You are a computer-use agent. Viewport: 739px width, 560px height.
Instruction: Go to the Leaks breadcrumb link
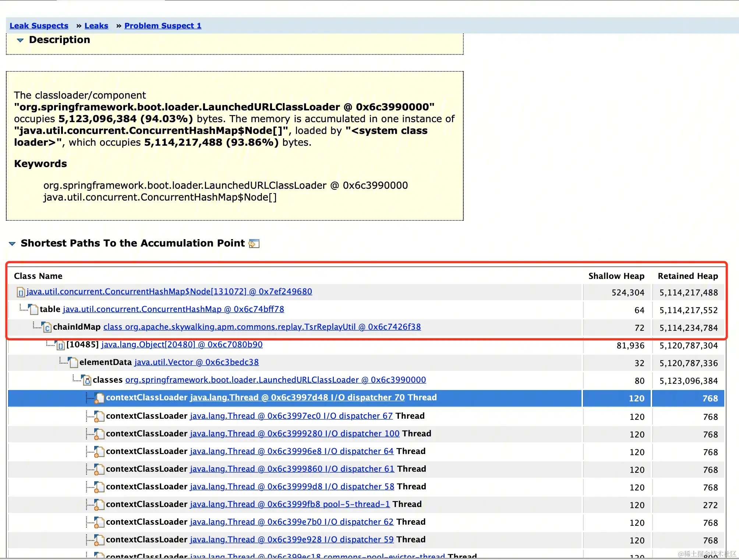click(96, 26)
